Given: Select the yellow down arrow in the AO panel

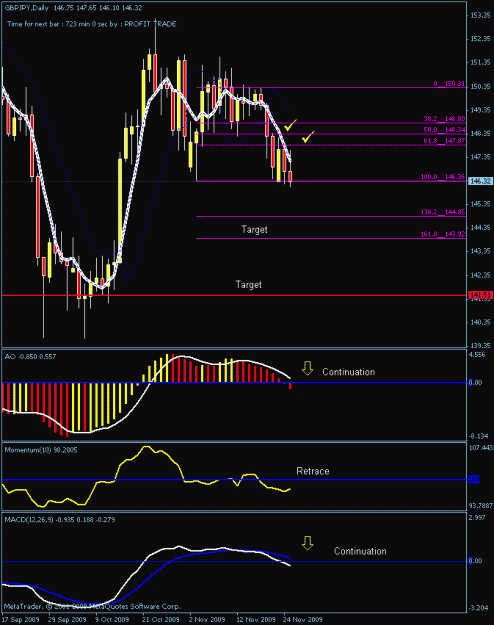Looking at the screenshot, I should (307, 368).
